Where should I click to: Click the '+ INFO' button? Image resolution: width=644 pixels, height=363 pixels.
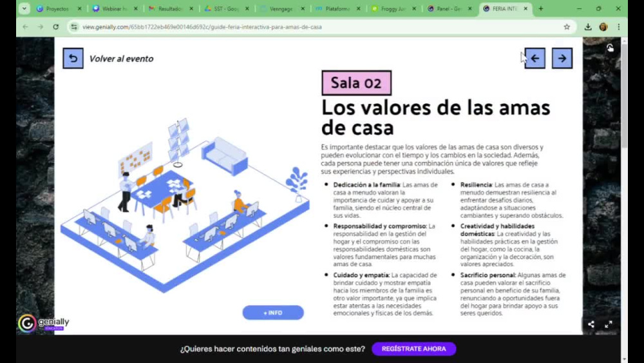tap(273, 313)
